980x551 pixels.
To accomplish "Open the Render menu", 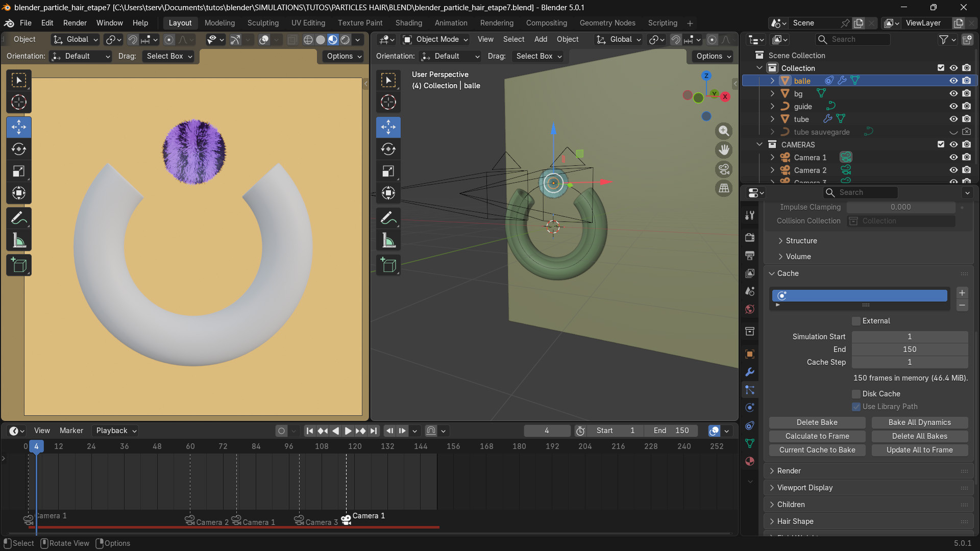I will [75, 23].
